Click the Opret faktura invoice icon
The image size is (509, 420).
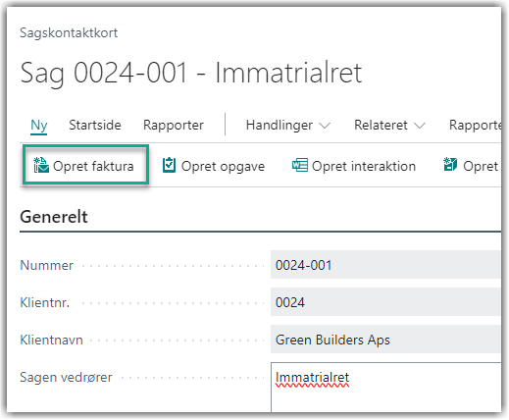point(41,165)
